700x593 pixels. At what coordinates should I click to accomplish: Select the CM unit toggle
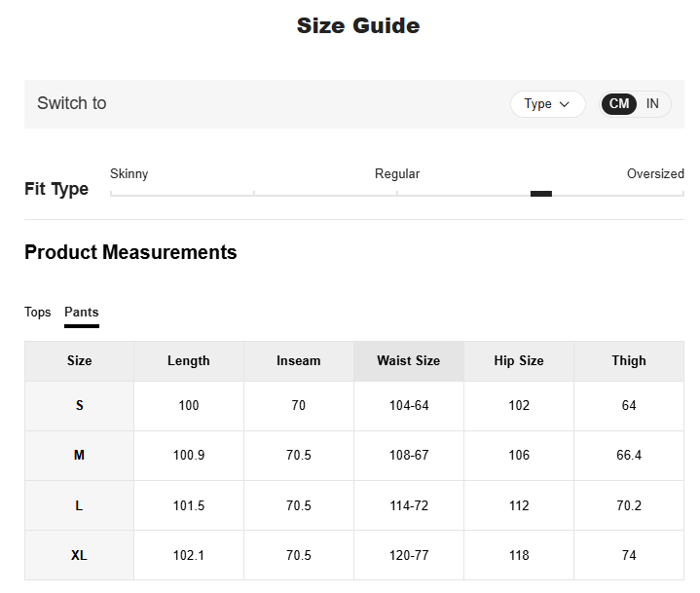(619, 104)
